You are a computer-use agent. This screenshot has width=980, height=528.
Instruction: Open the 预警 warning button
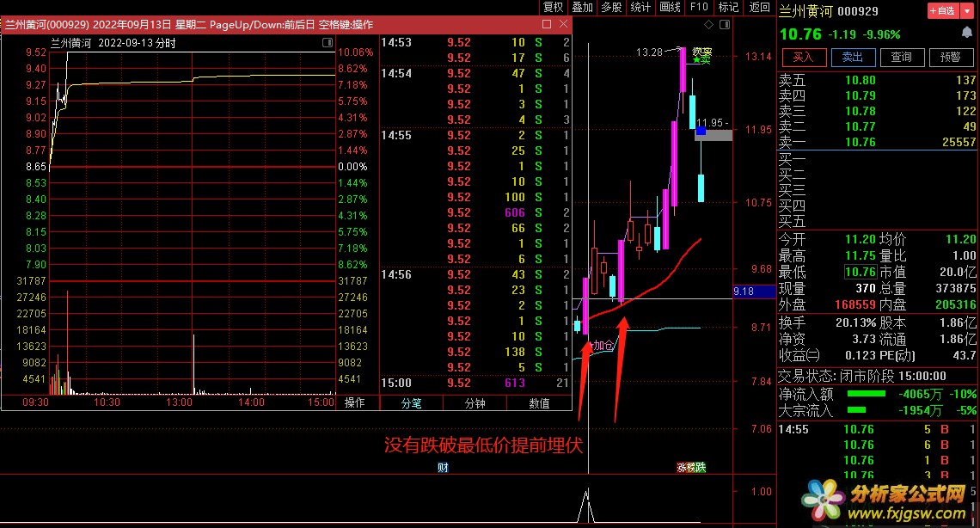pos(951,58)
